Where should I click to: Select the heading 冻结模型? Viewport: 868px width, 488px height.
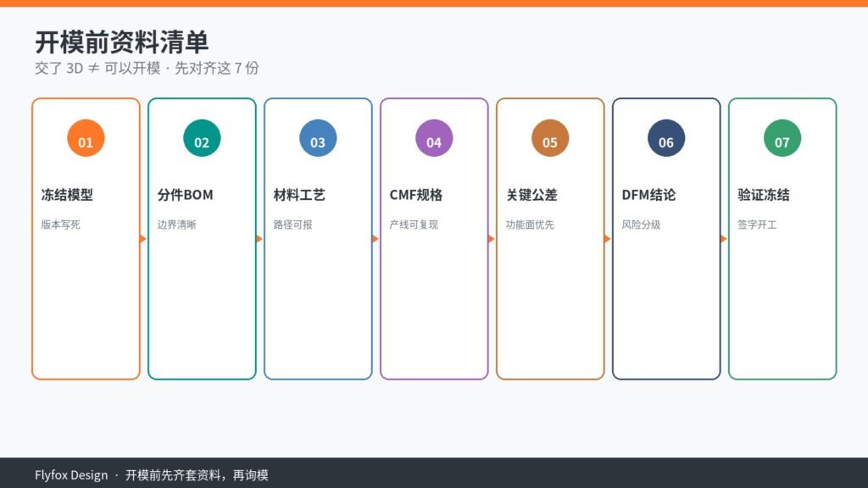(x=67, y=195)
